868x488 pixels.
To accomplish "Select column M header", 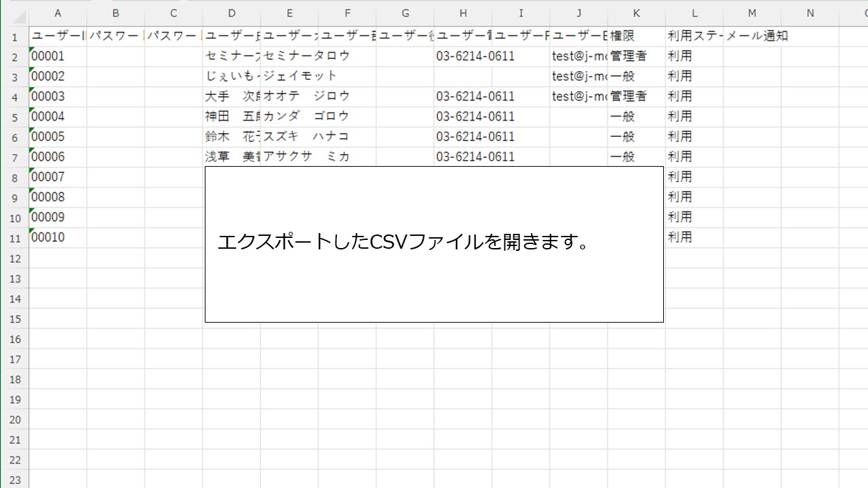I will point(753,13).
